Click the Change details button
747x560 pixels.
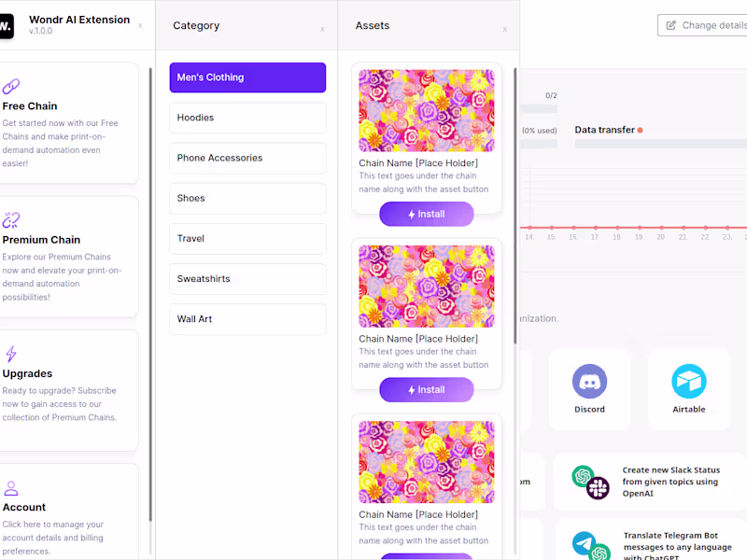point(703,25)
